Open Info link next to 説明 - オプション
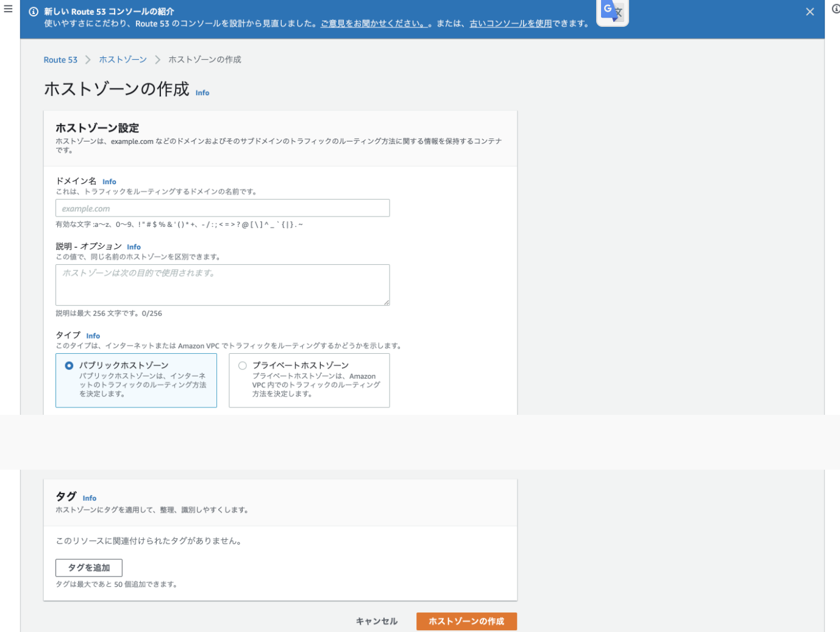Screen dimensions: 840x632 (x=133, y=247)
